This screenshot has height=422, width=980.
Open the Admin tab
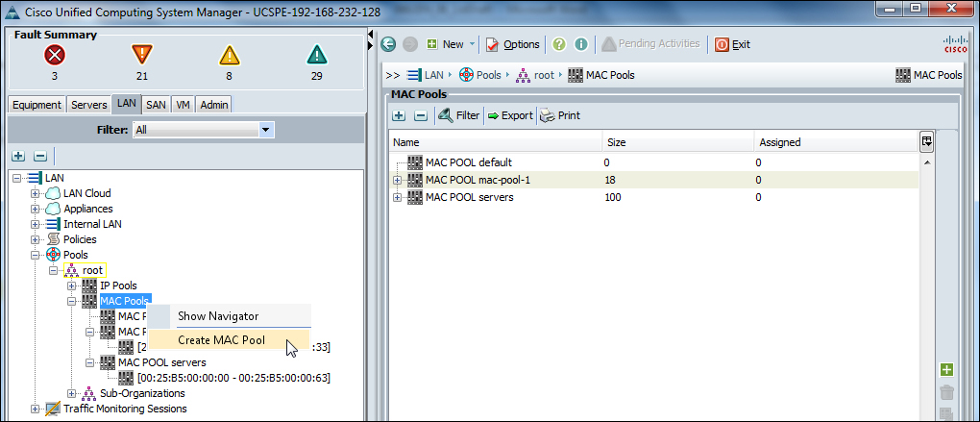click(x=213, y=105)
